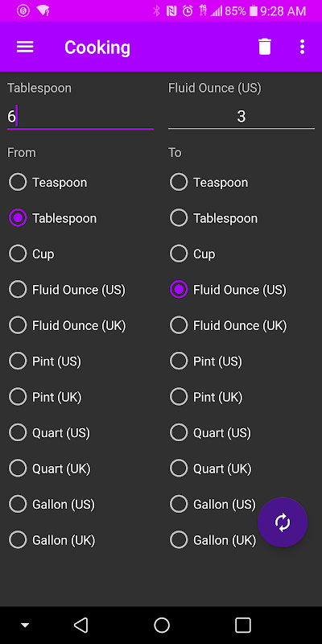Image resolution: width=322 pixels, height=644 pixels.
Task: Tap the purple swap units button
Action: [x=283, y=522]
